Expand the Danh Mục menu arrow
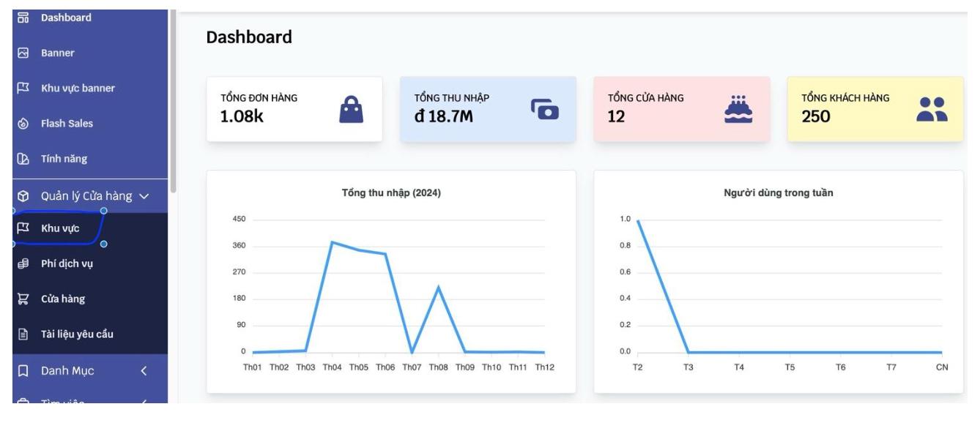Viewport: 980px width, 423px height. [144, 371]
